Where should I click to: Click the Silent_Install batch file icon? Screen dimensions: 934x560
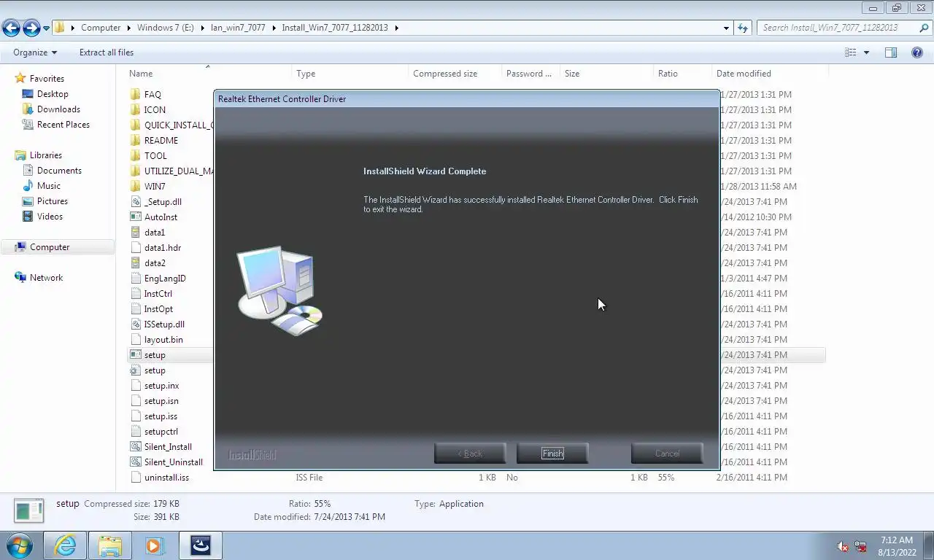click(135, 447)
